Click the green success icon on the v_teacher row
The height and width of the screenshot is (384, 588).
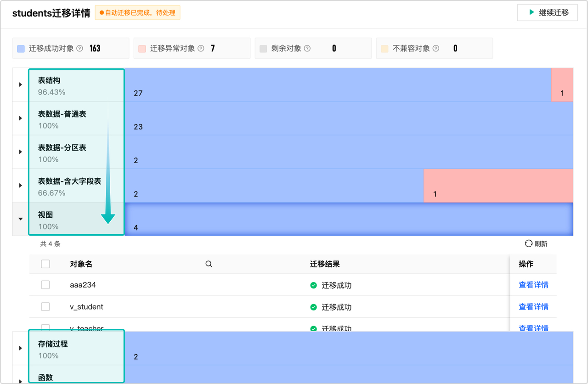tap(313, 328)
